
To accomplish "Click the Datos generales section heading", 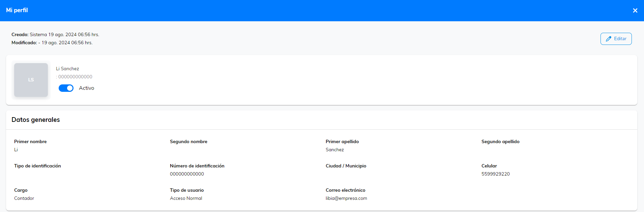I will (x=36, y=120).
